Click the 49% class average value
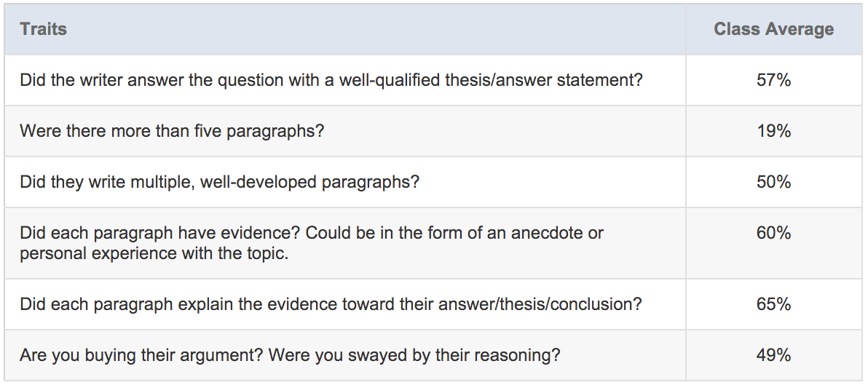Image resolution: width=868 pixels, height=385 pixels. [x=774, y=355]
